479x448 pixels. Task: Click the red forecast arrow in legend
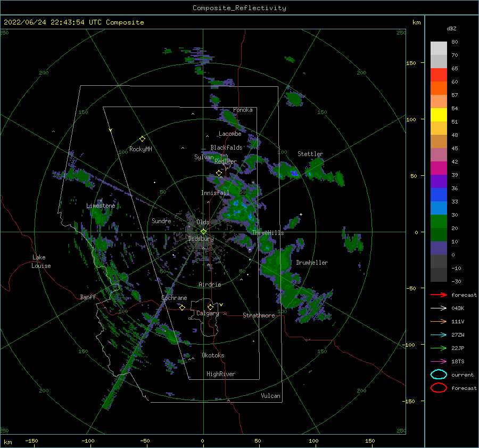(439, 295)
